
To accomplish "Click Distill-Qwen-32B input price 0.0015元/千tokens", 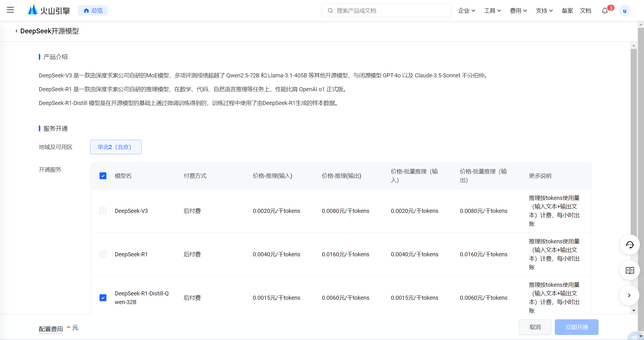I will (x=276, y=298).
